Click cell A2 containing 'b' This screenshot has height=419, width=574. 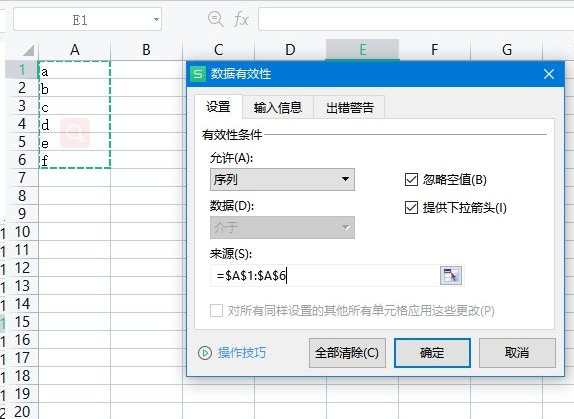point(74,88)
